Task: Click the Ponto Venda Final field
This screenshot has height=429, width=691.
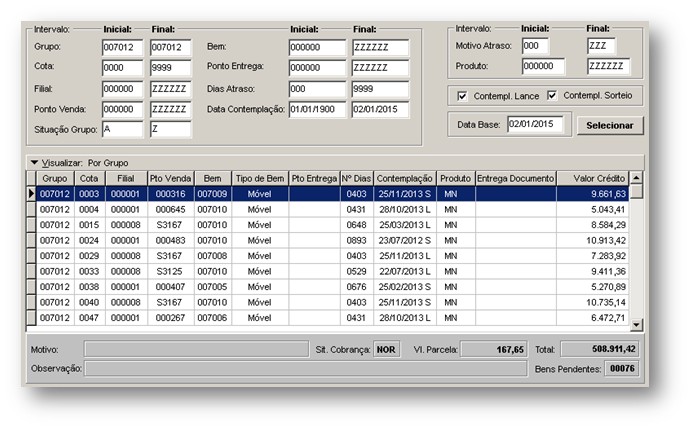Action: pyautogui.click(x=171, y=109)
